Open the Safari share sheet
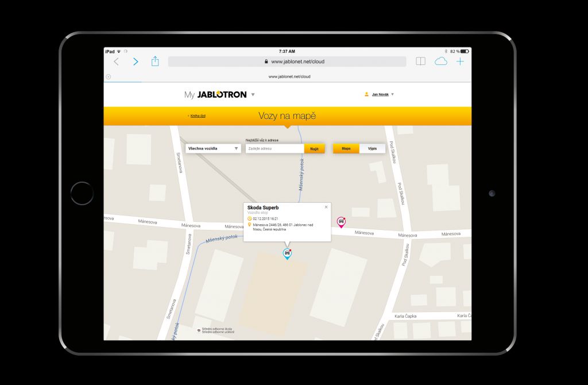 (155, 61)
